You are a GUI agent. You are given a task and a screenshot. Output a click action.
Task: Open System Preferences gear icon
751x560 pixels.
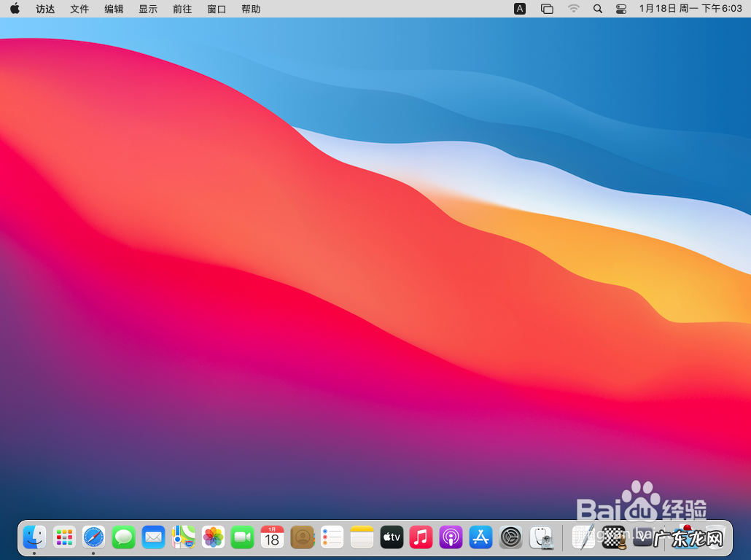510,538
